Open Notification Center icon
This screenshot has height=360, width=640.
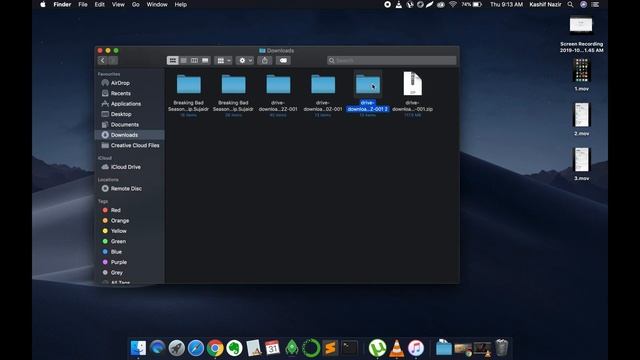pos(596,4)
